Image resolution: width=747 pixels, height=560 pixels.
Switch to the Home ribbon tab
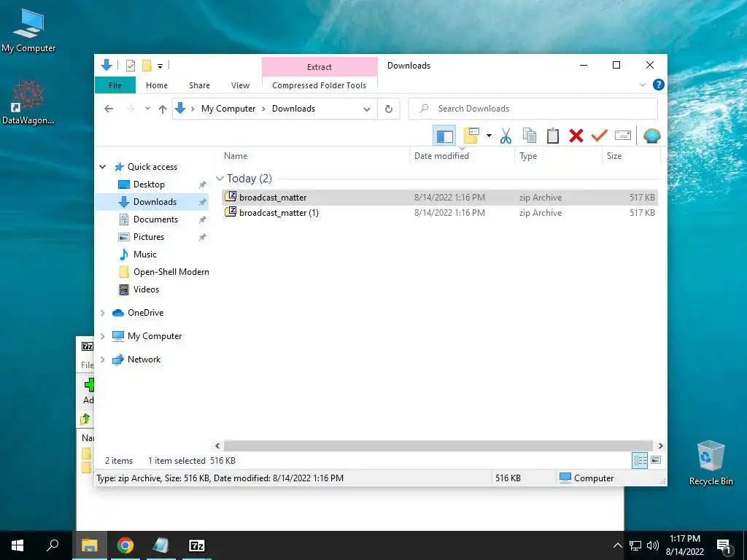157,85
